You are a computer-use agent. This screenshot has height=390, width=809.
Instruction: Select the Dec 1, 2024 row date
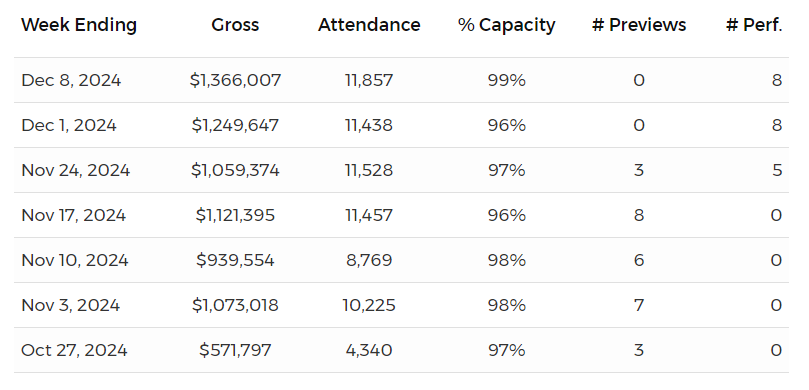pos(69,125)
